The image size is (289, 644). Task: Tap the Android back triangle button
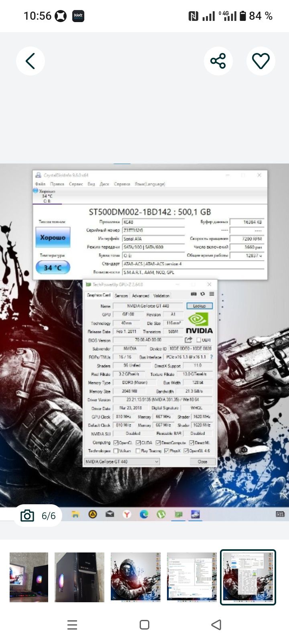(x=216, y=625)
